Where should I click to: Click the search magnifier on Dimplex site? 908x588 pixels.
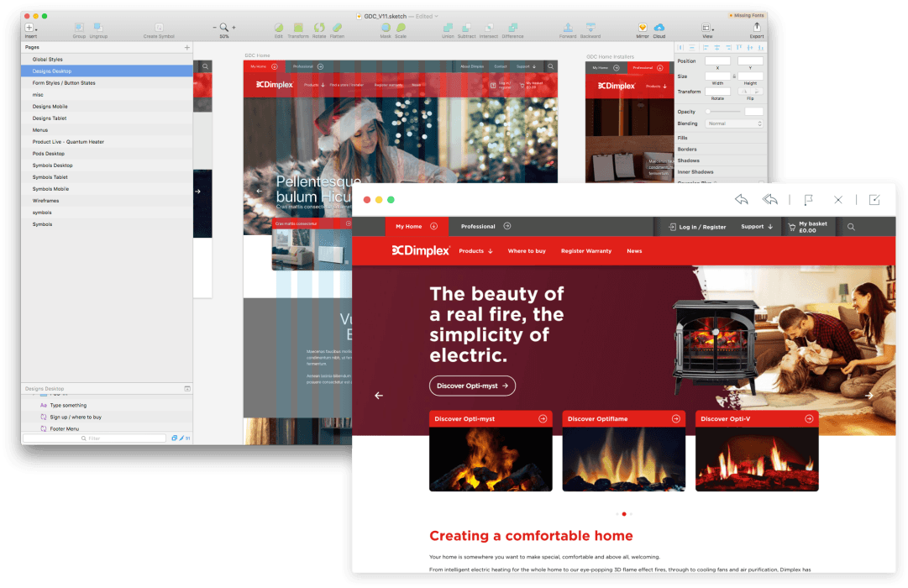(851, 227)
